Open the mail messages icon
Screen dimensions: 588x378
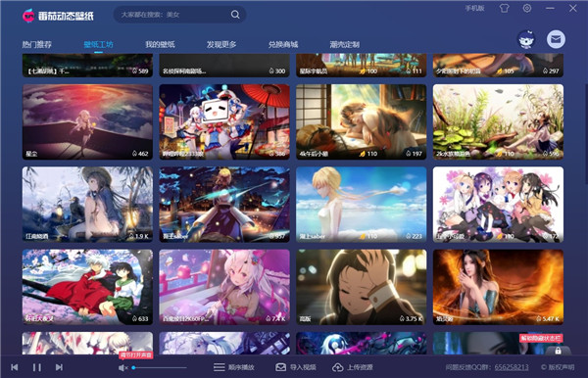tap(556, 39)
